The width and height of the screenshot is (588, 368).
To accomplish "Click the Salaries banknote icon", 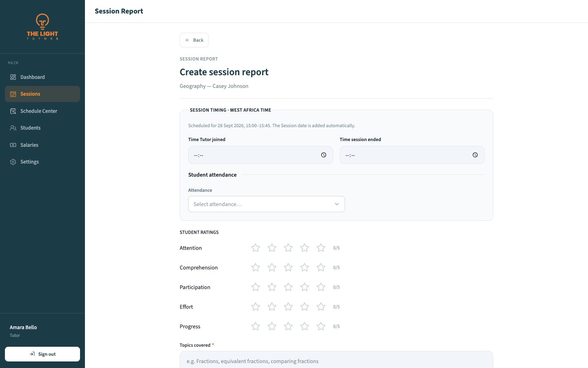I will (x=13, y=145).
